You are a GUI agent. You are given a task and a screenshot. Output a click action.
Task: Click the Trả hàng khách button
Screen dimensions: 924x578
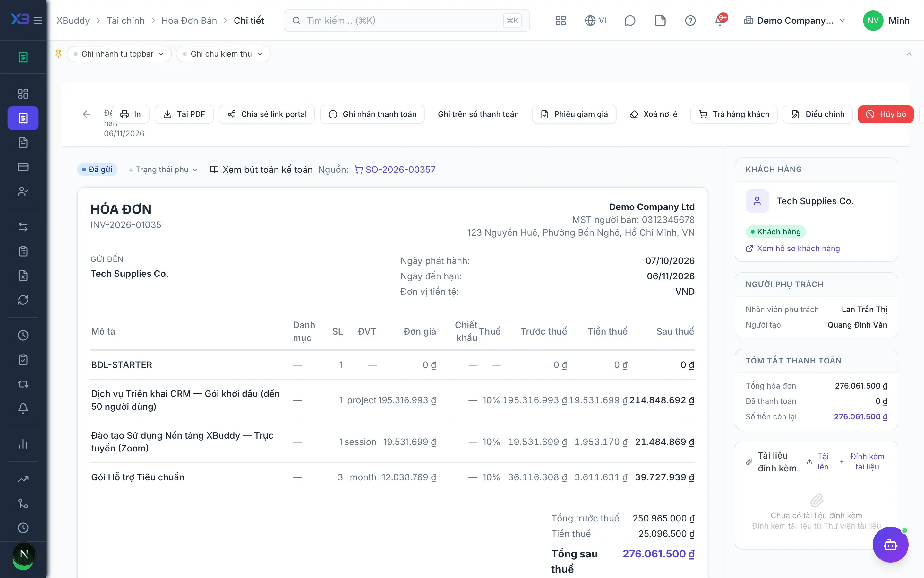pos(734,114)
